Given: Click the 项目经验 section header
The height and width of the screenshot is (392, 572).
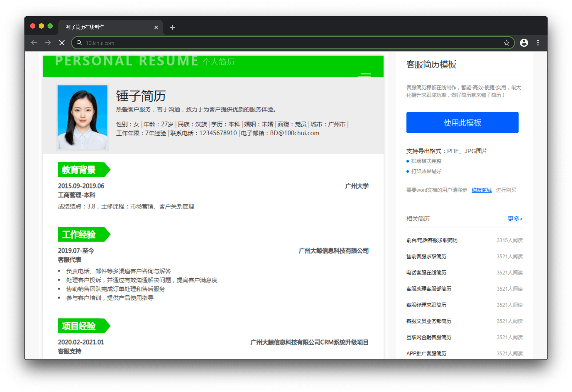Looking at the screenshot, I should tap(84, 326).
